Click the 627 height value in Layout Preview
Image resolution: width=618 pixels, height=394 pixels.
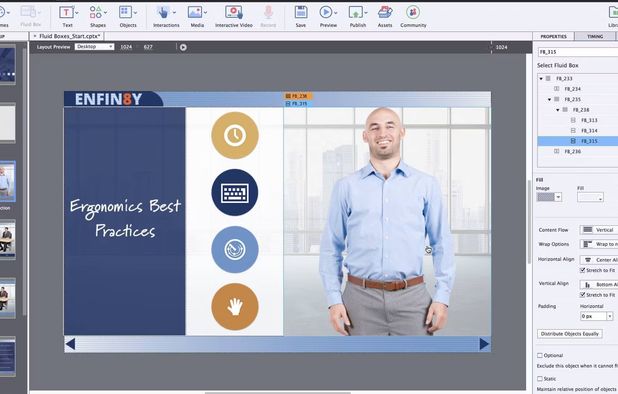(148, 47)
